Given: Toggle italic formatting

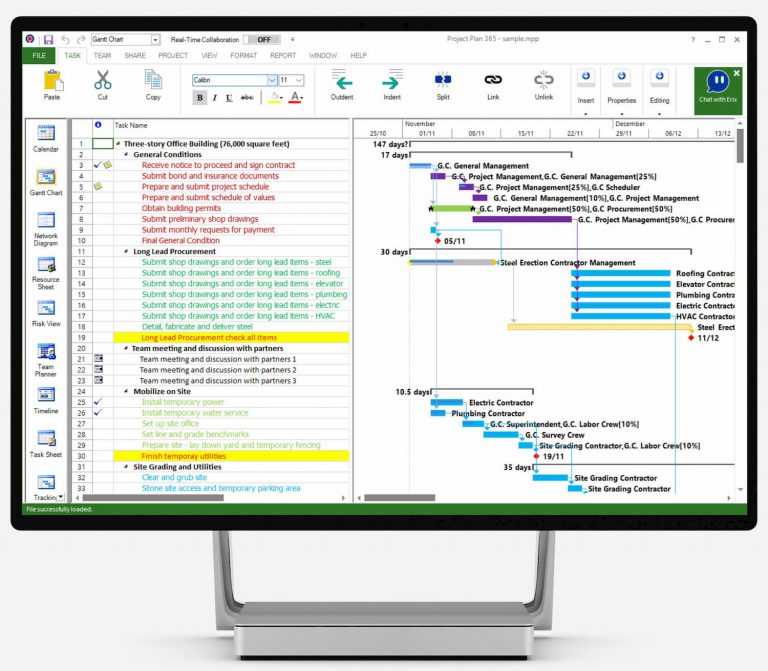Looking at the screenshot, I should click(215, 98).
